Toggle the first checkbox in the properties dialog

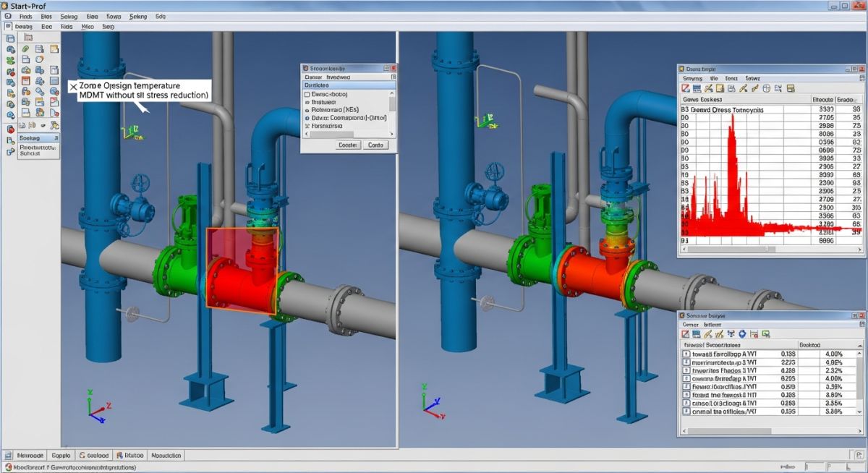coord(306,94)
